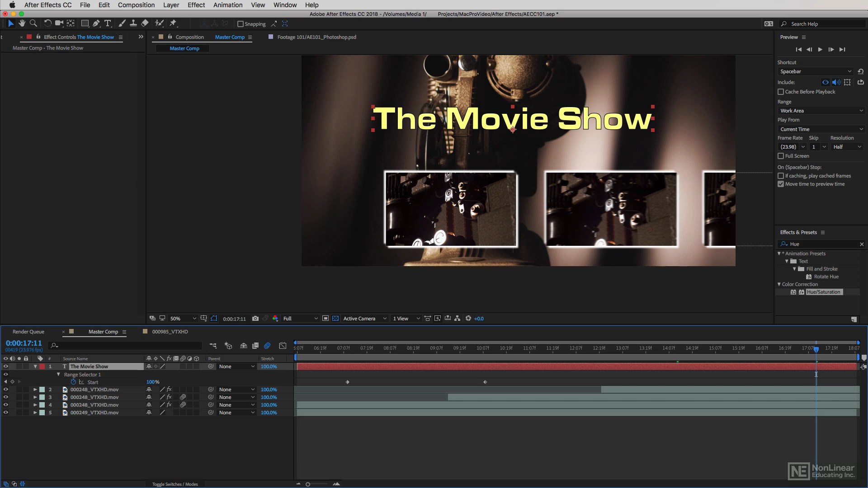The width and height of the screenshot is (868, 488).
Task: Click the Play button in Preview panel
Action: click(x=820, y=49)
